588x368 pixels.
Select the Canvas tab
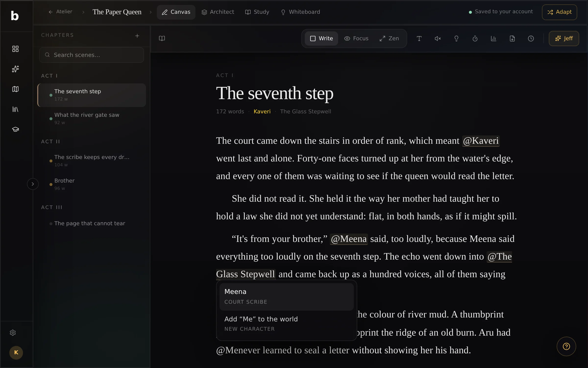(176, 12)
